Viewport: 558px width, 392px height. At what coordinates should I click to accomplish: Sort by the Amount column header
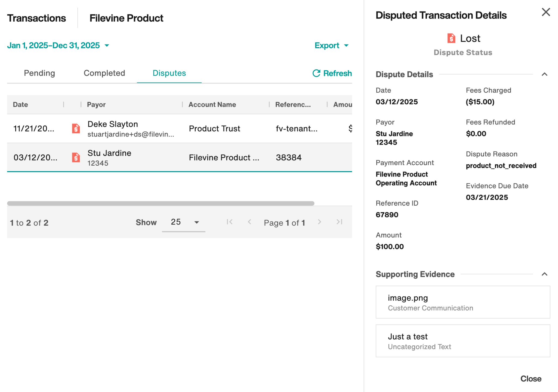[342, 105]
